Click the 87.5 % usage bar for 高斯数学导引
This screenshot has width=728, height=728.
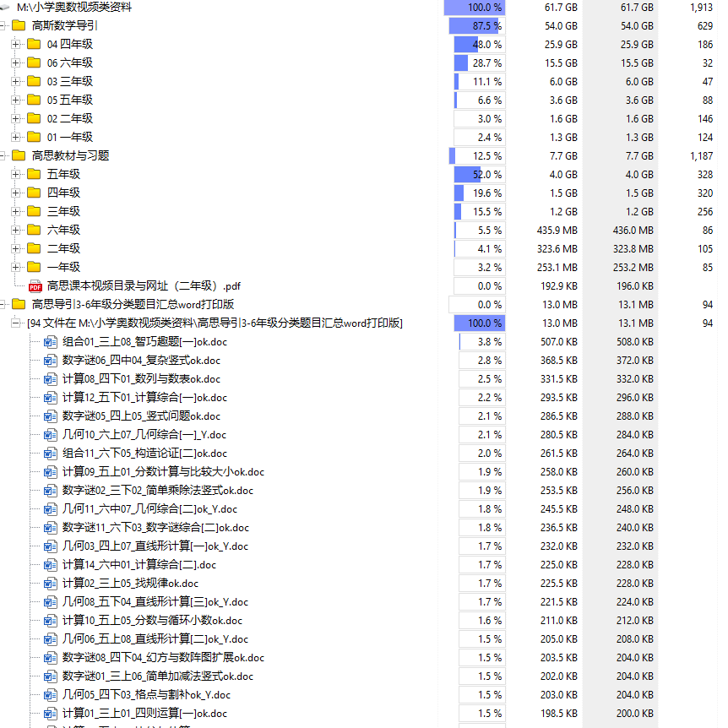coord(477,25)
